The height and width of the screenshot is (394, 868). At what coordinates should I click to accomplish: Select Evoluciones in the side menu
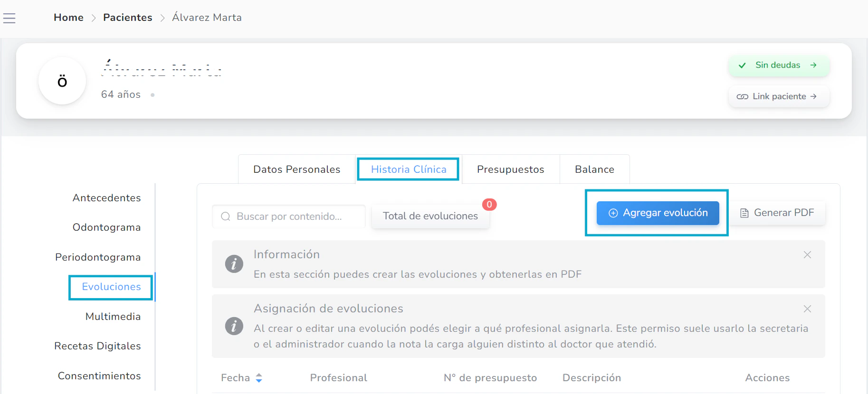click(x=111, y=287)
